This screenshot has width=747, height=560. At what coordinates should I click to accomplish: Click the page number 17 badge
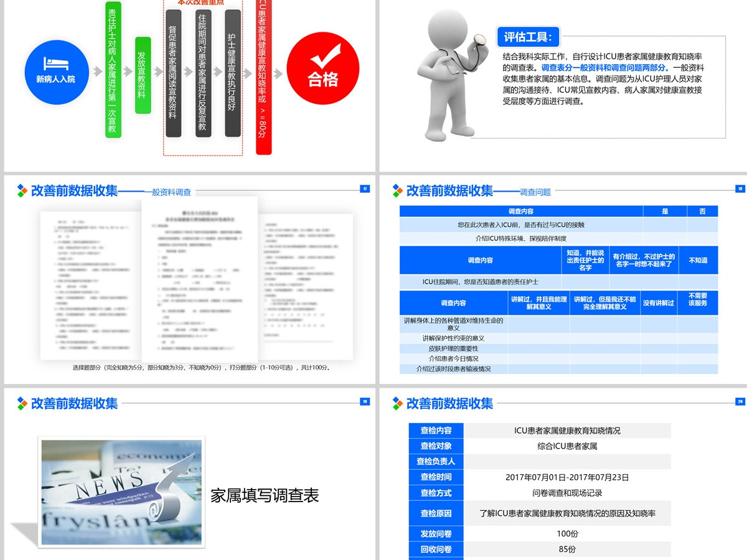pyautogui.click(x=365, y=189)
